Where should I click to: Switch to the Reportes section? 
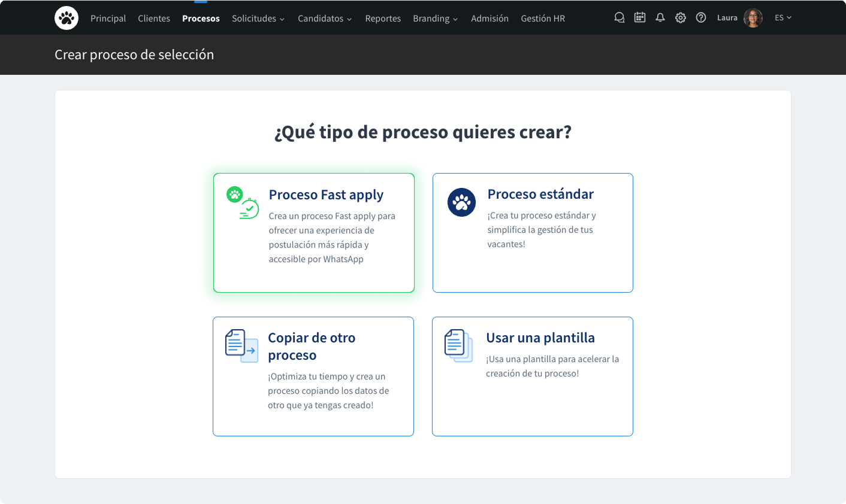click(x=383, y=18)
